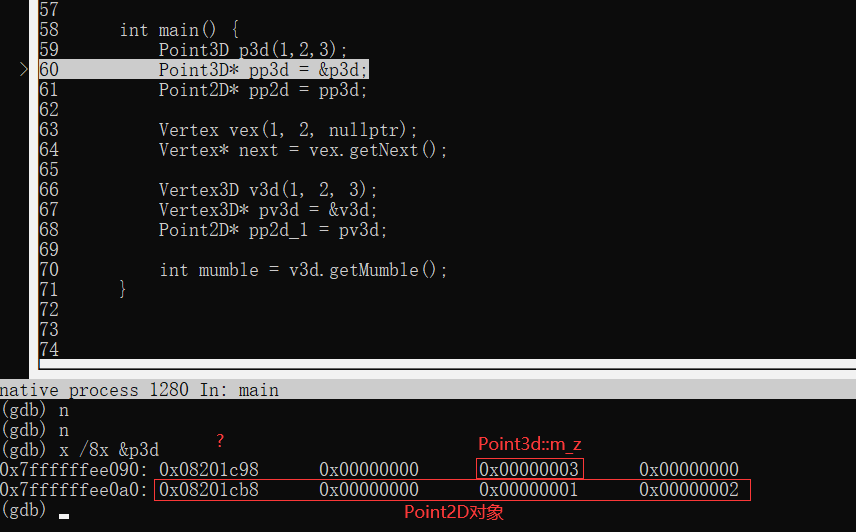Click the 'v3d.getMumble()' call on line 70
Screen dimensions: 856x532
coord(368,270)
